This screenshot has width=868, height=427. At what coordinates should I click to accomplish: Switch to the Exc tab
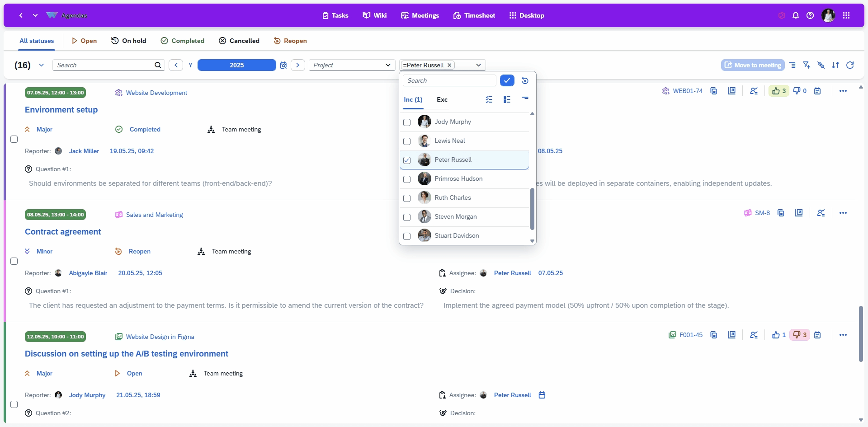[x=442, y=99]
